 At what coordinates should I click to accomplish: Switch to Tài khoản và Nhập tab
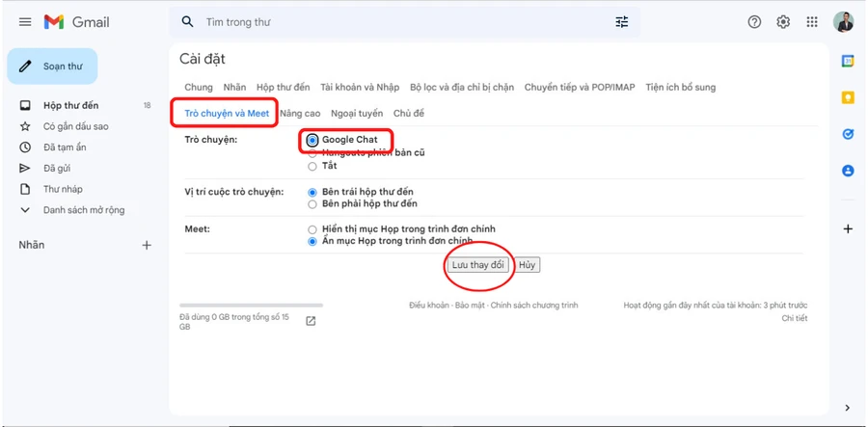point(360,88)
